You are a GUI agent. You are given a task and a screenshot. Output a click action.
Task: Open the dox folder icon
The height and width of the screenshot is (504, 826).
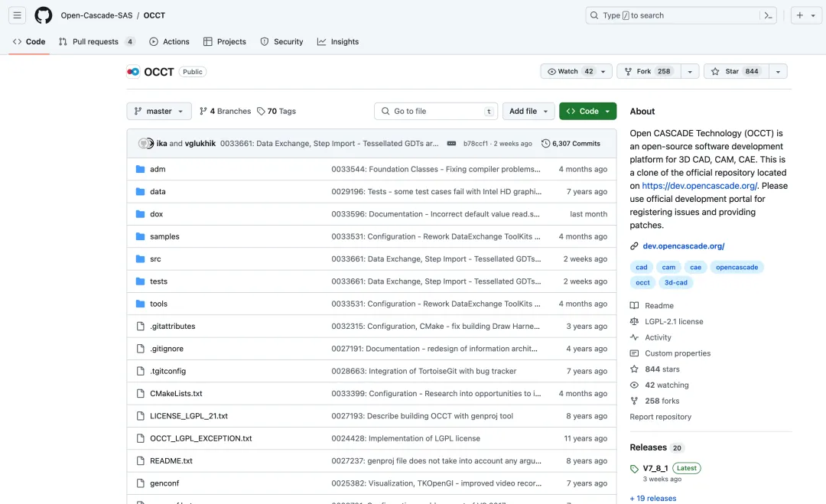(x=140, y=214)
